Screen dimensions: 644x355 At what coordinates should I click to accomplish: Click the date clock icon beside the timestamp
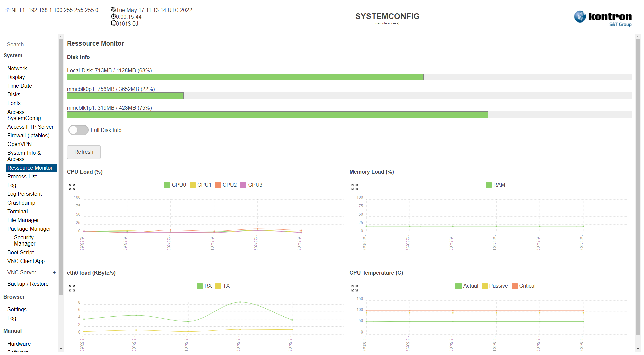[113, 10]
